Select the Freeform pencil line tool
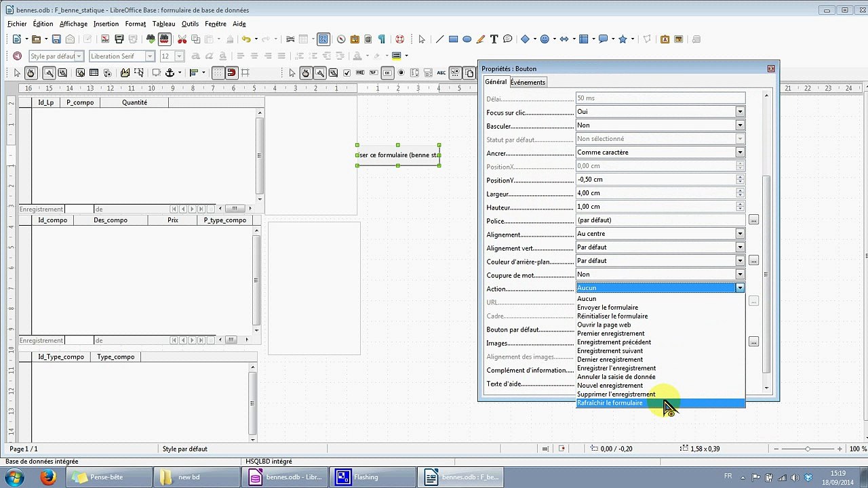Viewport: 868px width, 488px height. pyautogui.click(x=480, y=39)
